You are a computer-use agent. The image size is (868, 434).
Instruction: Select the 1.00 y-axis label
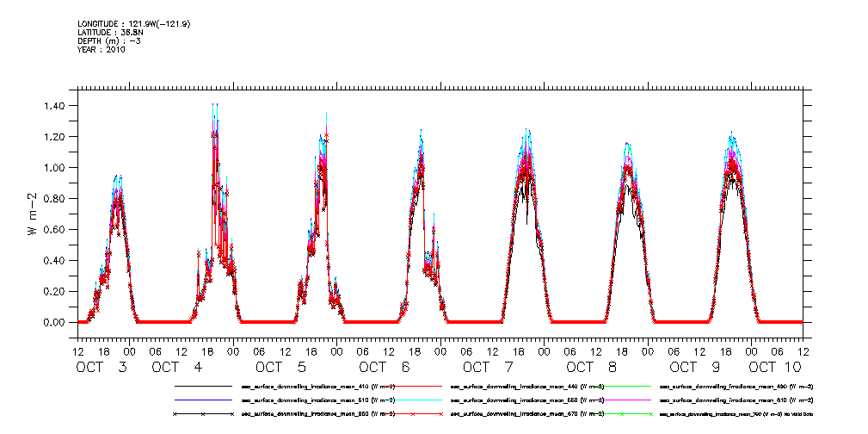pyautogui.click(x=53, y=167)
